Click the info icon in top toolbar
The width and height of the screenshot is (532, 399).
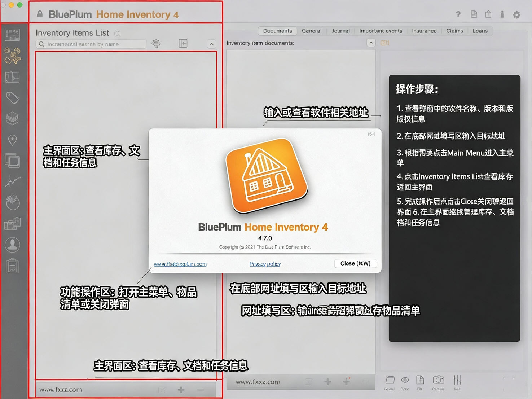tap(502, 14)
